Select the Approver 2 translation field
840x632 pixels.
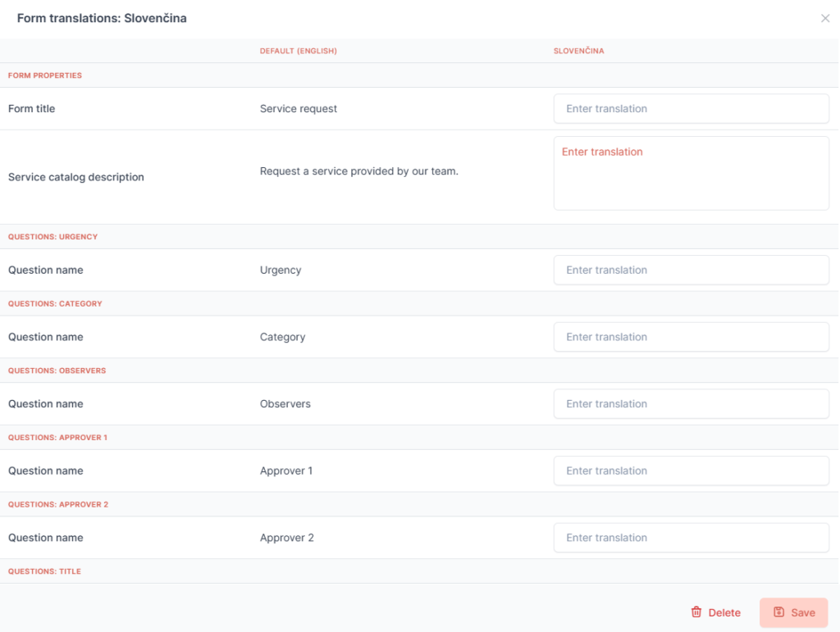[691, 538]
